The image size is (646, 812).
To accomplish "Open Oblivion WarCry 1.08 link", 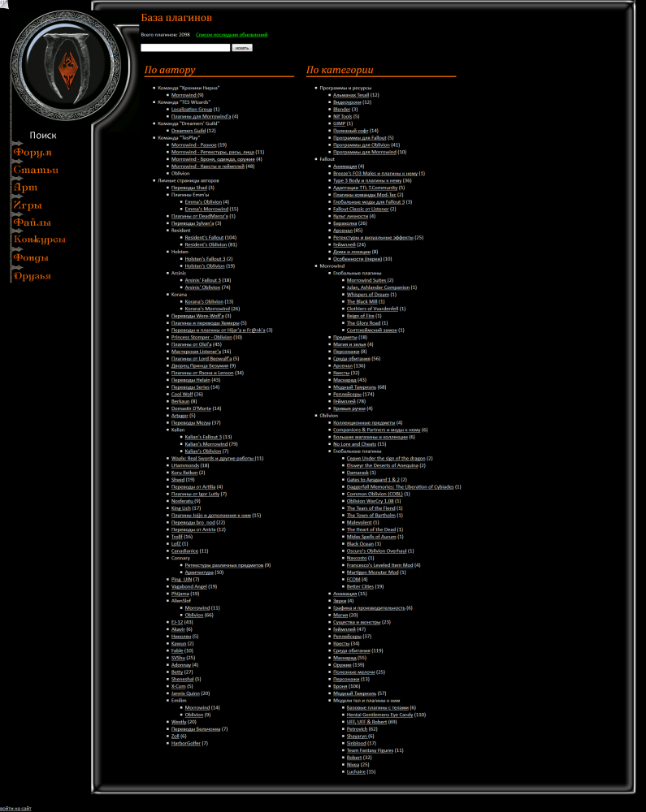I will coord(370,501).
